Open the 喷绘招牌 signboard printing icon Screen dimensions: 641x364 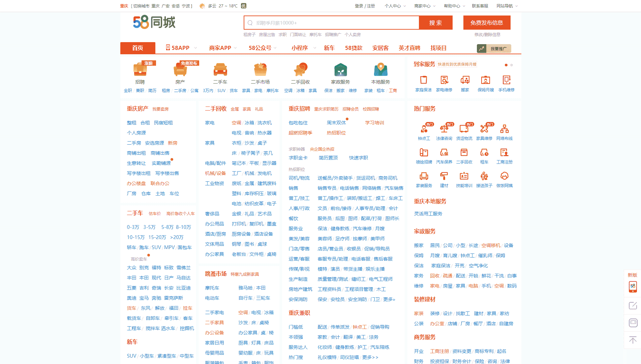tap(424, 152)
